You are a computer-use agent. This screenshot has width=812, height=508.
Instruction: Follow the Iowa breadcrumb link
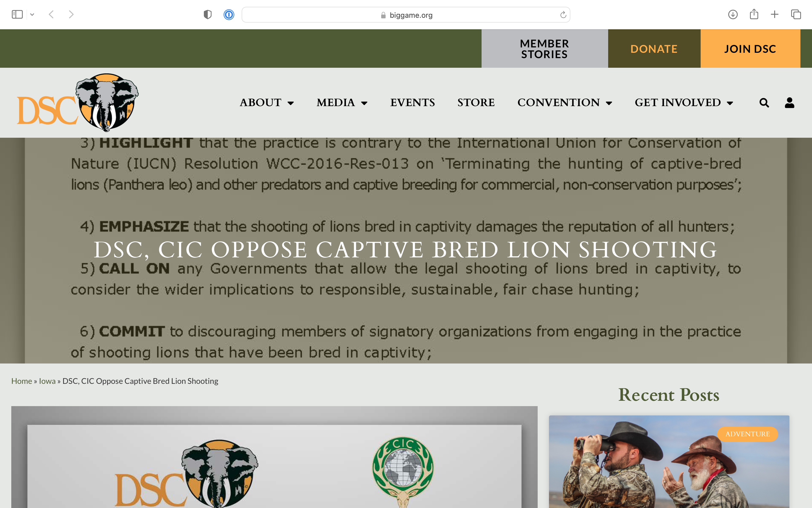[x=47, y=381]
